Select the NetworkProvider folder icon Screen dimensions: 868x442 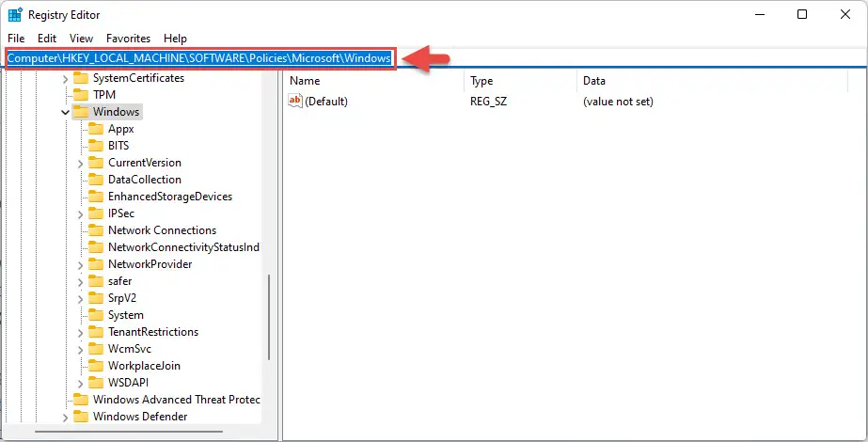[96, 263]
